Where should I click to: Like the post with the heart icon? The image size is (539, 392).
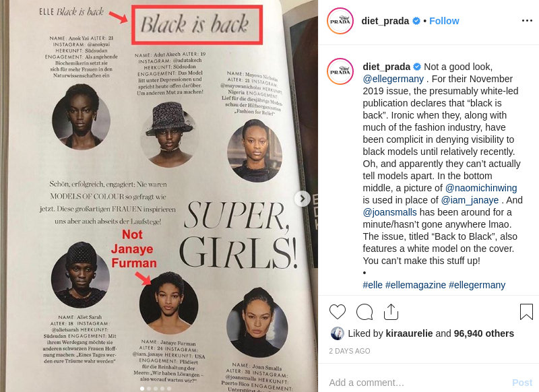point(338,312)
